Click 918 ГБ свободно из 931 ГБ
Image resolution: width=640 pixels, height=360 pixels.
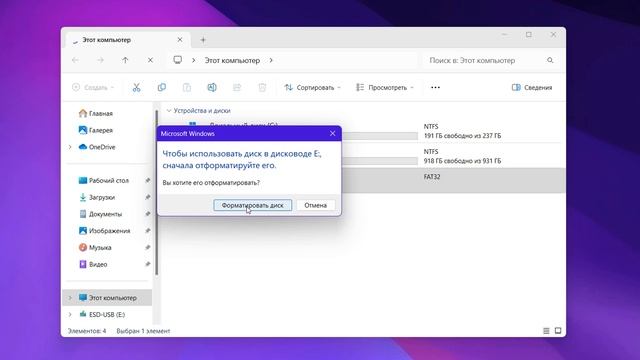[462, 161]
